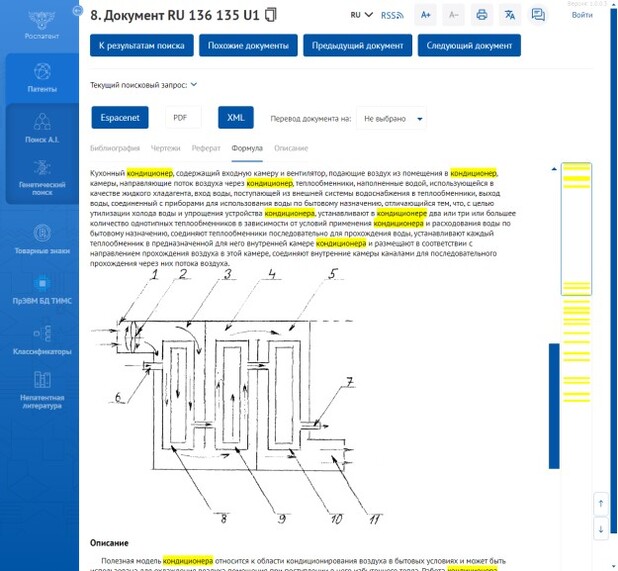The image size is (618, 571).
Task: Click the Роспатент logo icon
Action: click(x=42, y=20)
